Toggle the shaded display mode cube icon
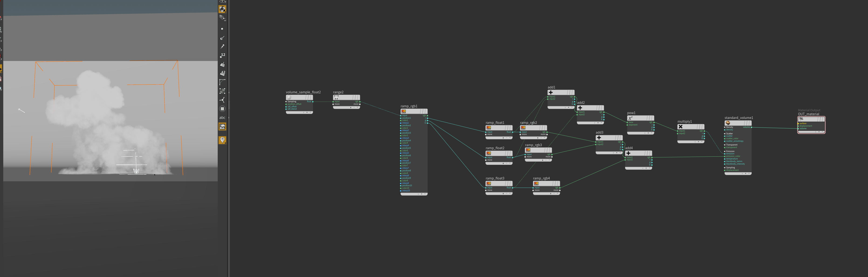Viewport: 868px width, 277px height. pos(222,9)
